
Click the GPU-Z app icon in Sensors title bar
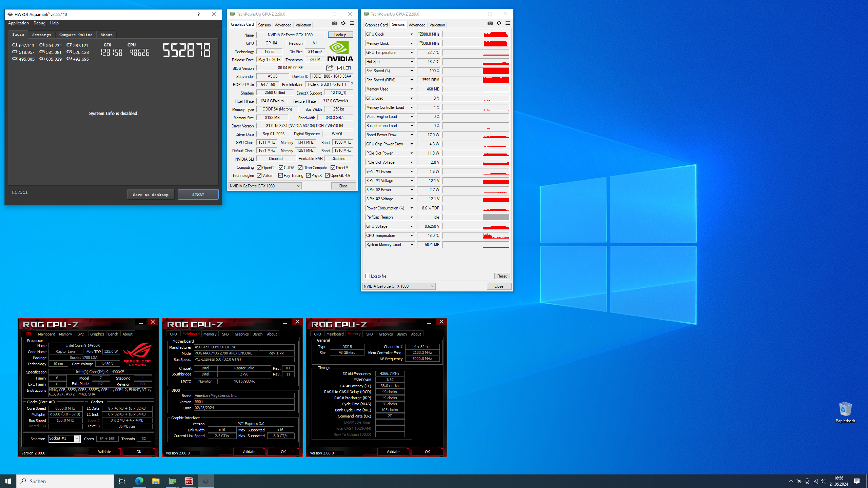click(366, 14)
